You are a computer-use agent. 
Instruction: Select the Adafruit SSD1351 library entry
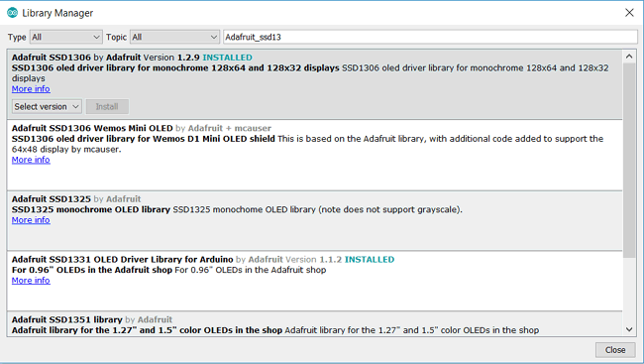tap(315, 324)
